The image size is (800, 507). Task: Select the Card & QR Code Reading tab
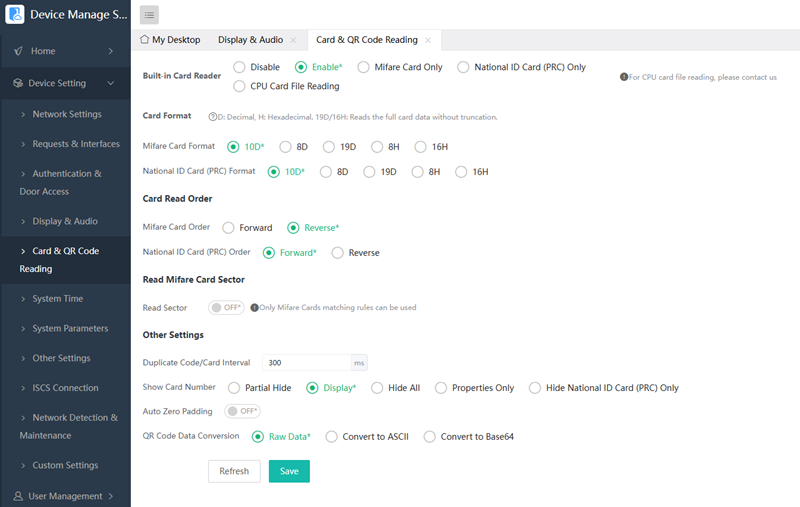coord(367,40)
